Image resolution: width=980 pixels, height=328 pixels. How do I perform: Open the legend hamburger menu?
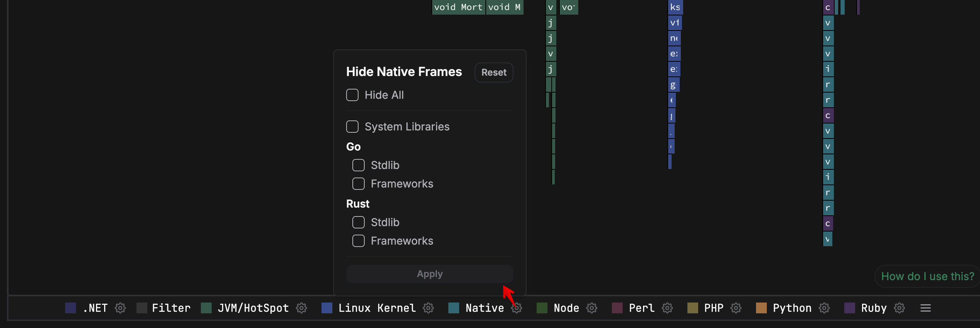point(926,308)
